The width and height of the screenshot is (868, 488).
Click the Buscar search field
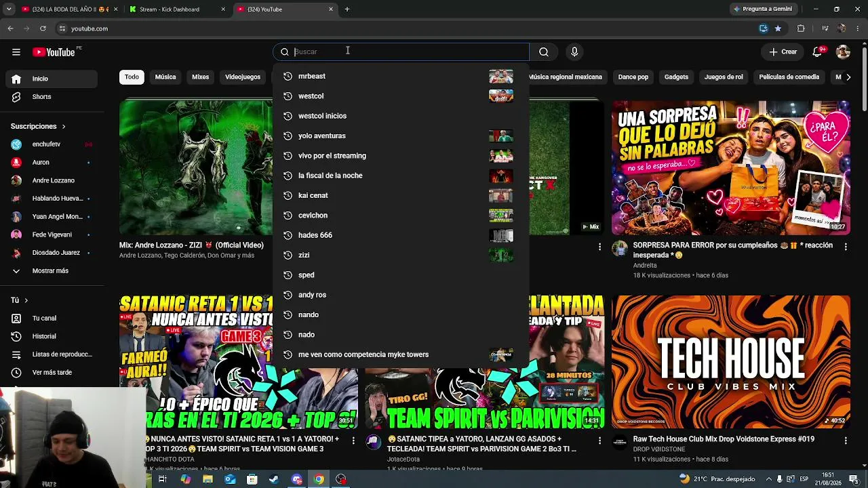(401, 52)
